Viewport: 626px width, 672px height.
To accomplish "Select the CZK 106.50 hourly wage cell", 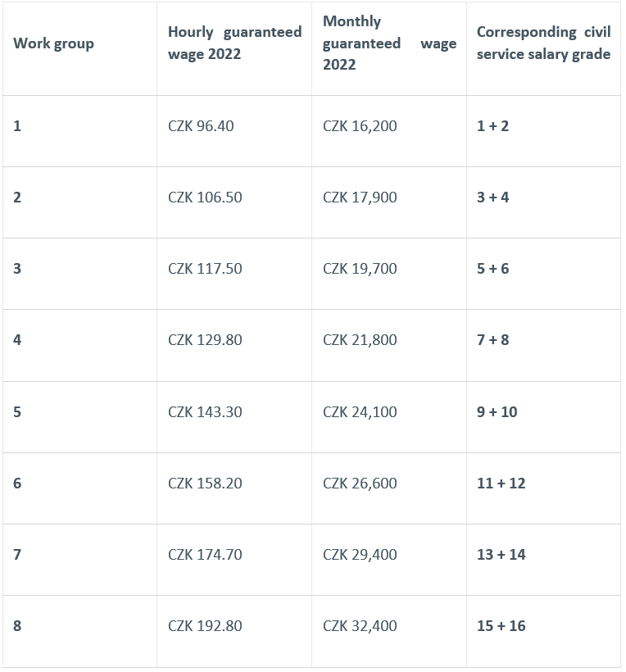I will pyautogui.click(x=205, y=198).
